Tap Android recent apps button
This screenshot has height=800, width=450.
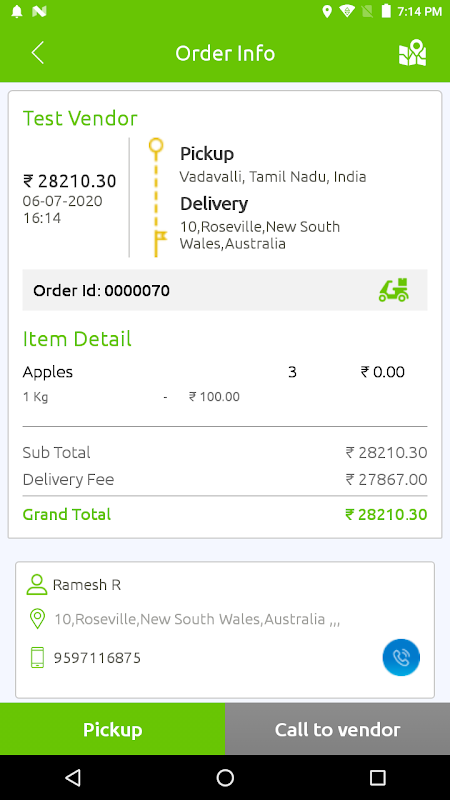[x=377, y=778]
